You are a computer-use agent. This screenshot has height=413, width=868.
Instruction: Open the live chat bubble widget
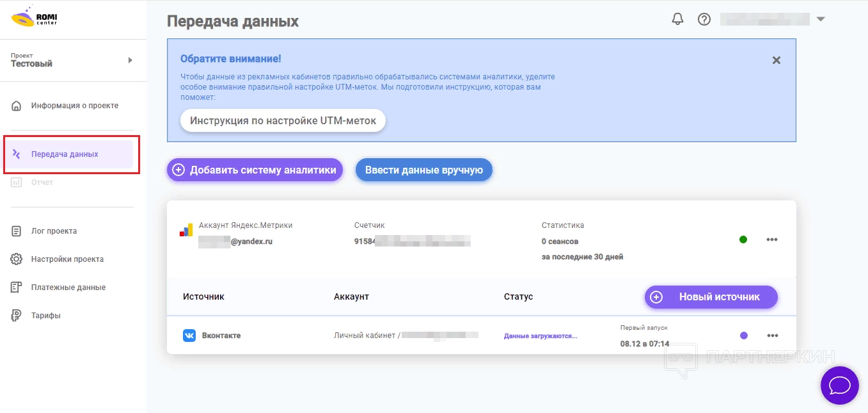pyautogui.click(x=839, y=385)
